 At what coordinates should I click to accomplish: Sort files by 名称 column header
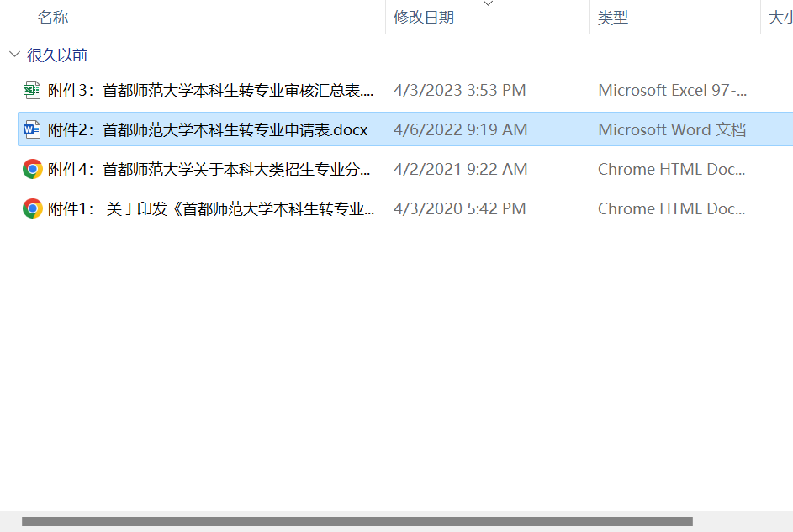53,18
